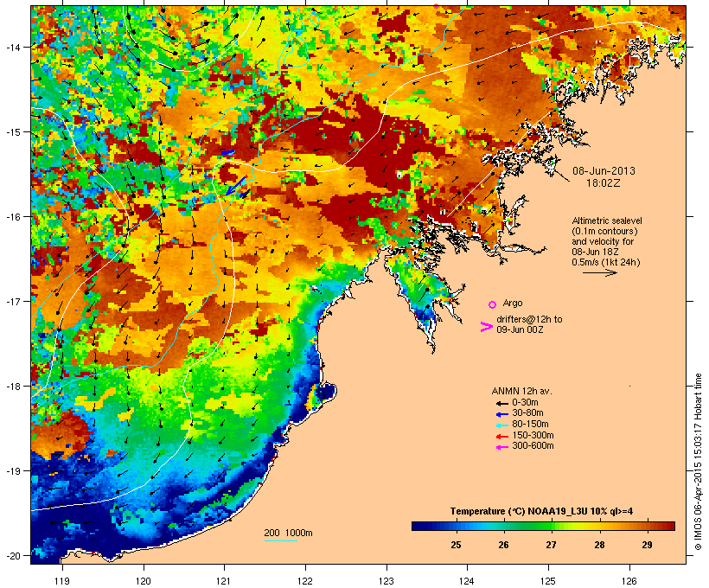Click the -18 latitude axis label
709x588 pixels.
pos(12,386)
